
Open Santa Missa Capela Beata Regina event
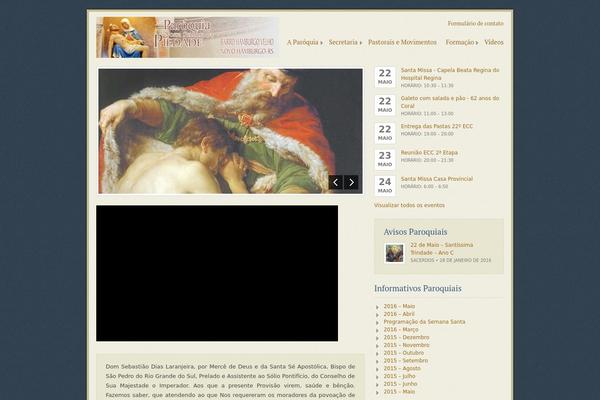(x=450, y=74)
